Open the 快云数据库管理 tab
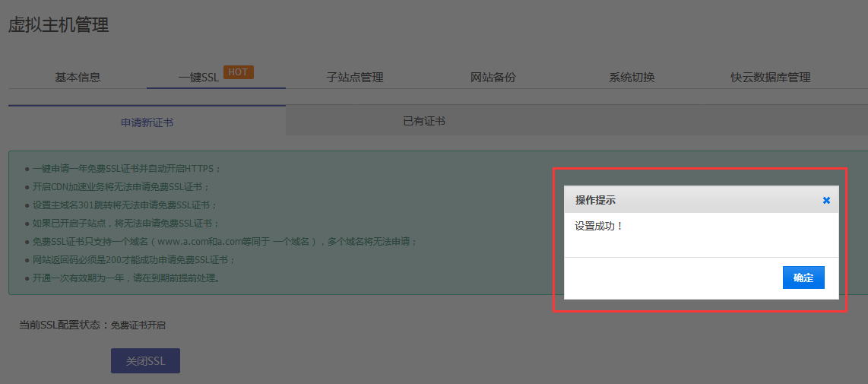Image resolution: width=868 pixels, height=384 pixels. (770, 78)
